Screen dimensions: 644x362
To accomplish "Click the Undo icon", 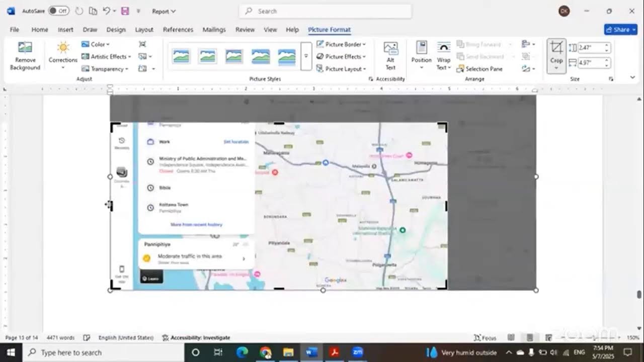I will point(106,11).
